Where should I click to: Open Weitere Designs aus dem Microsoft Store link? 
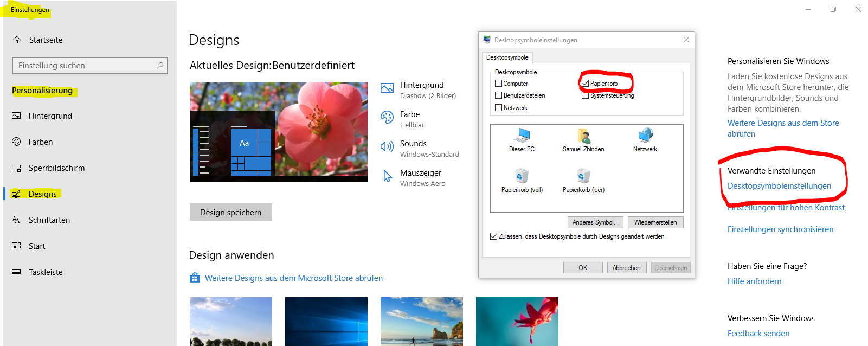pos(294,278)
